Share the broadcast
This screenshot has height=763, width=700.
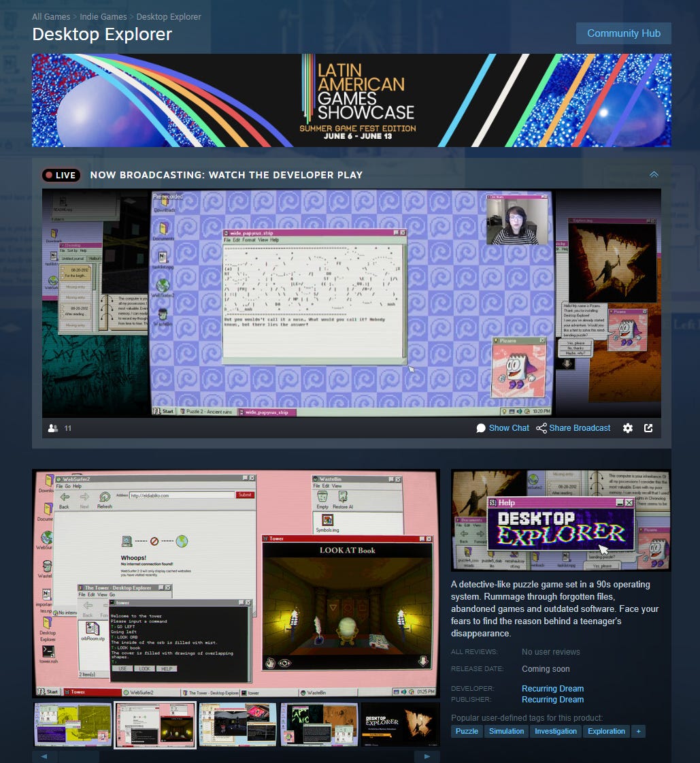(573, 428)
